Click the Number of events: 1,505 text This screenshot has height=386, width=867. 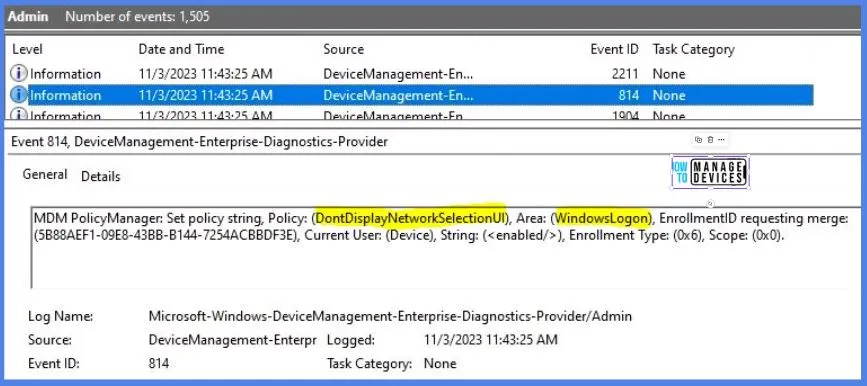click(x=137, y=16)
